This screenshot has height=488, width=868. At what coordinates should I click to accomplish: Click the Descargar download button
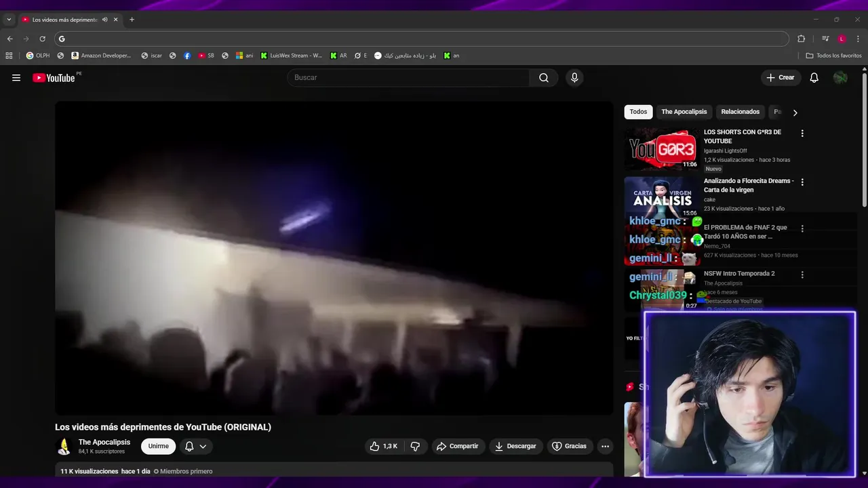click(x=515, y=446)
